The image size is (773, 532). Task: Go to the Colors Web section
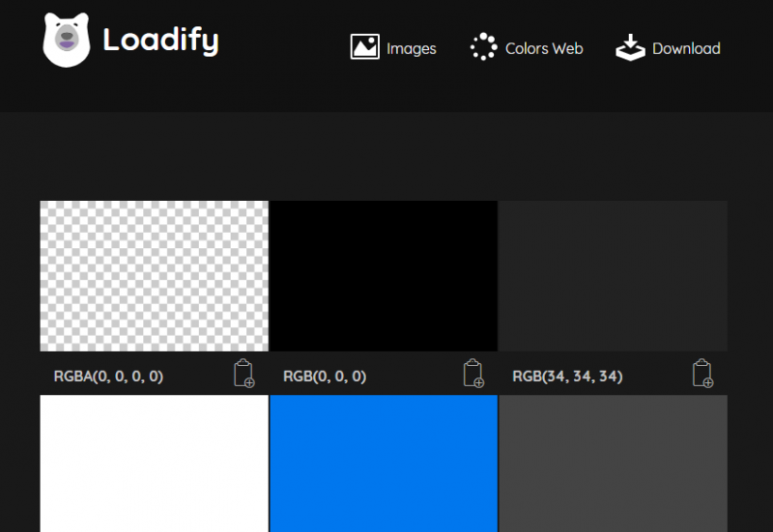coord(544,48)
